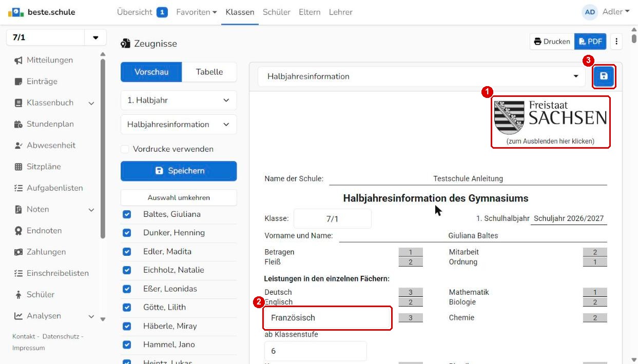Viewport: 638px width, 364px height.
Task: Click the Schüler child icon in sidebar
Action: click(x=18, y=295)
